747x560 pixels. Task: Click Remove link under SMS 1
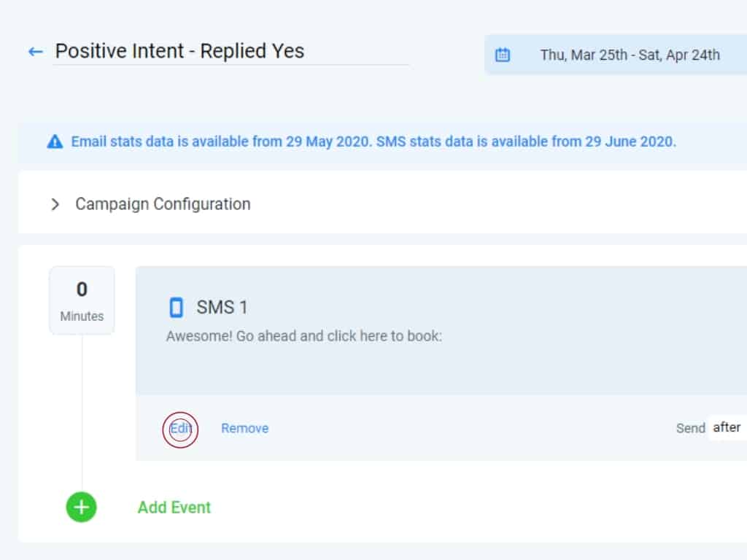point(244,429)
